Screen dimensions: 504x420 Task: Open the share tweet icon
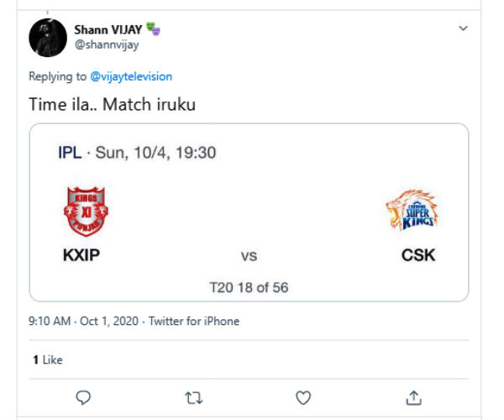[413, 397]
